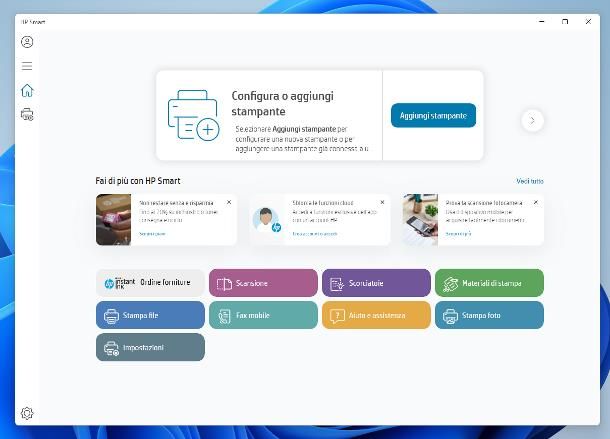
Task: Click the Stampa file printer icon
Action: (111, 316)
